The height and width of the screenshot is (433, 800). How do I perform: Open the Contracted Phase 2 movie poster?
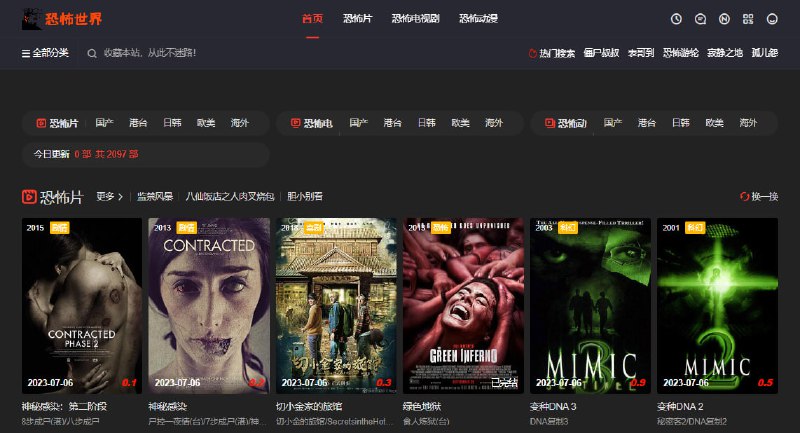pos(82,305)
